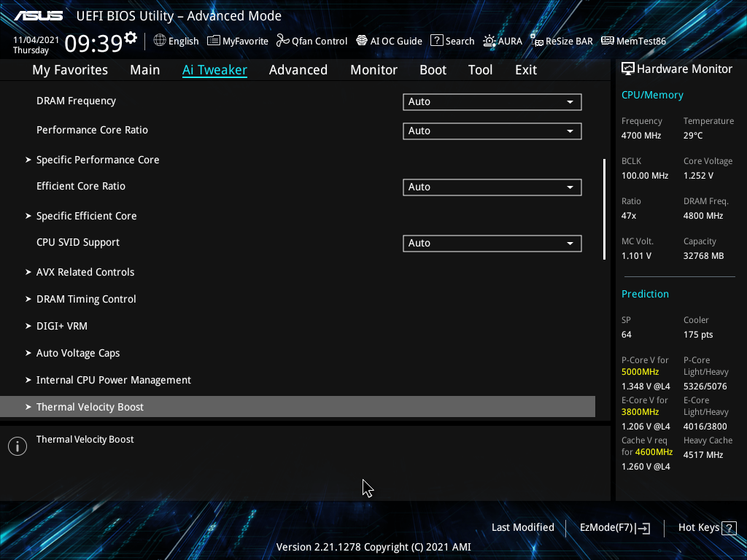The width and height of the screenshot is (747, 560).
Task: Click the yellow 4600MHz cache value
Action: 654,452
